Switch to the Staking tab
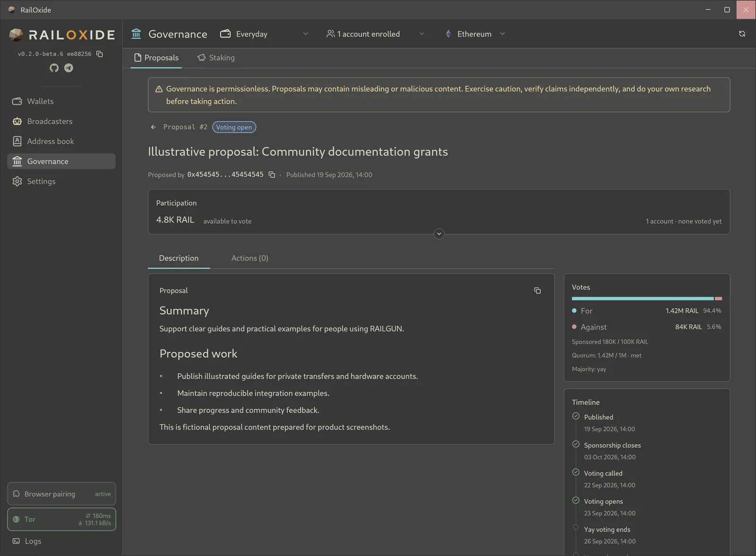This screenshot has width=756, height=556. pyautogui.click(x=216, y=58)
